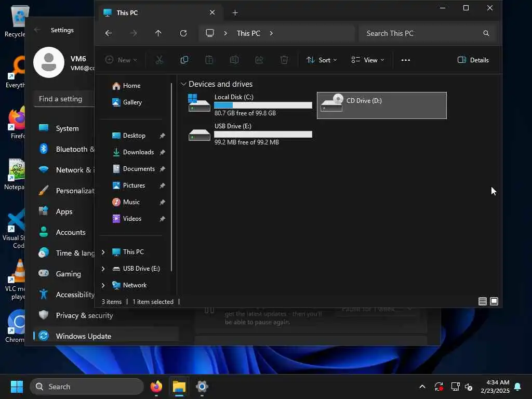The width and height of the screenshot is (532, 399).
Task: Select the CD Drive (D:)
Action: point(382,105)
